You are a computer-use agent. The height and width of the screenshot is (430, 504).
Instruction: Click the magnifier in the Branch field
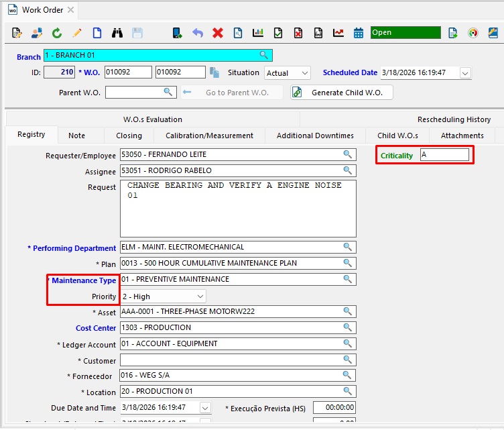(264, 55)
